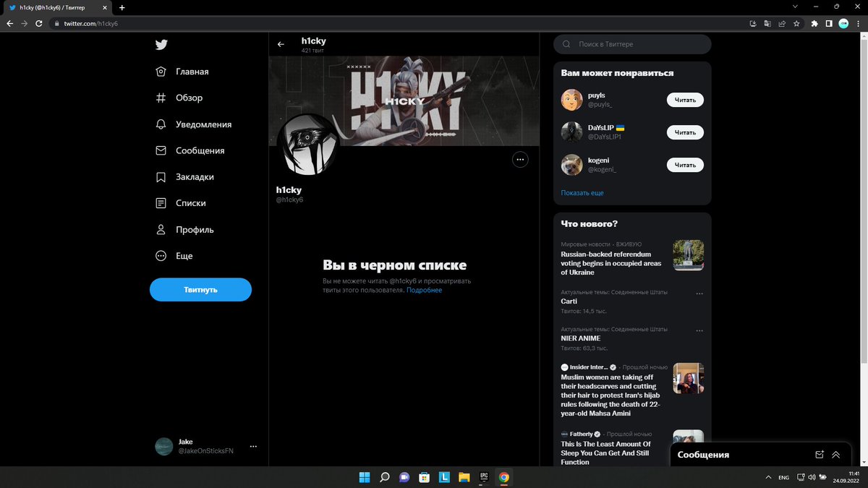Viewport: 868px width, 488px height.
Task: Open Уведомления notifications
Action: [194, 124]
